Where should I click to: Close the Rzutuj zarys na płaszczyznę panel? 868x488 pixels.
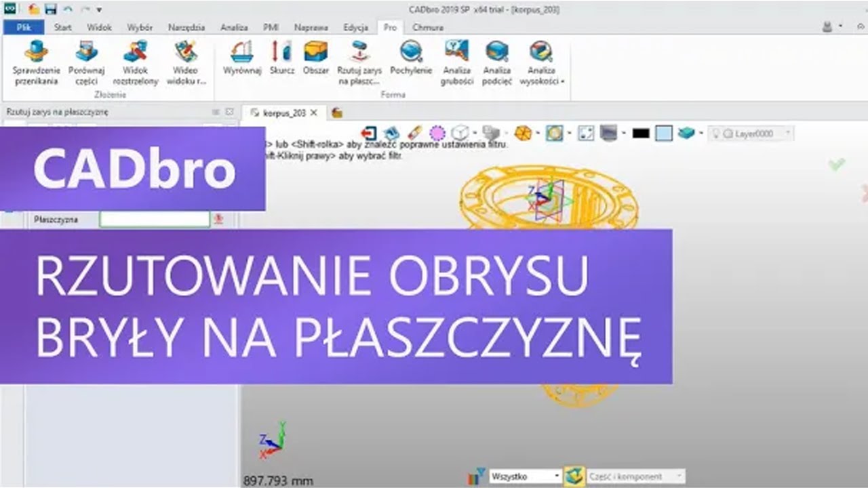click(229, 112)
